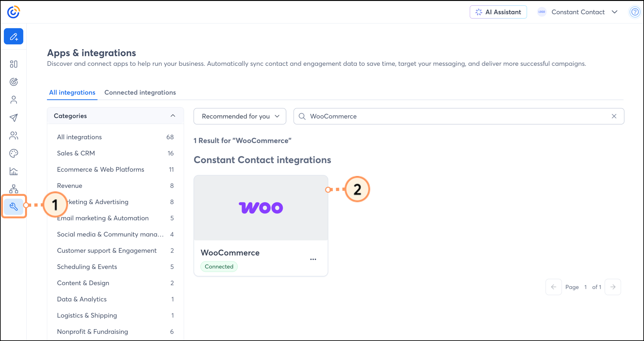Select Social media & Community management category
644x341 pixels.
tap(115, 234)
